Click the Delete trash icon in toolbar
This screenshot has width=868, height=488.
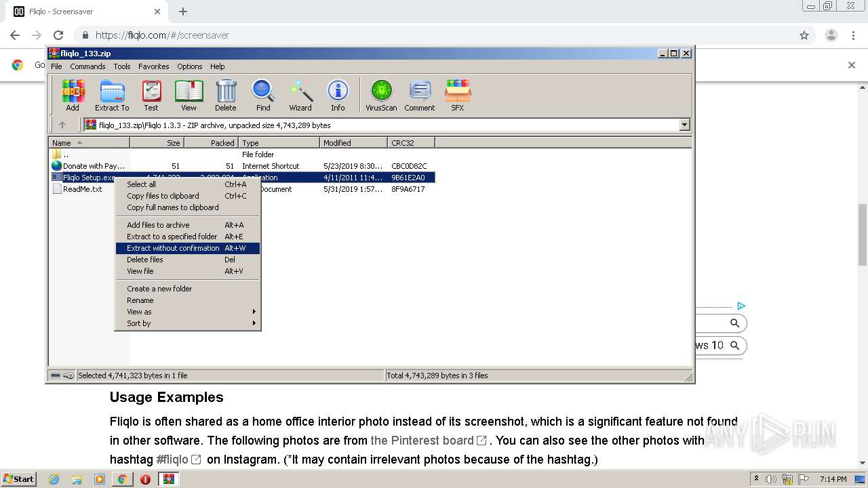226,95
